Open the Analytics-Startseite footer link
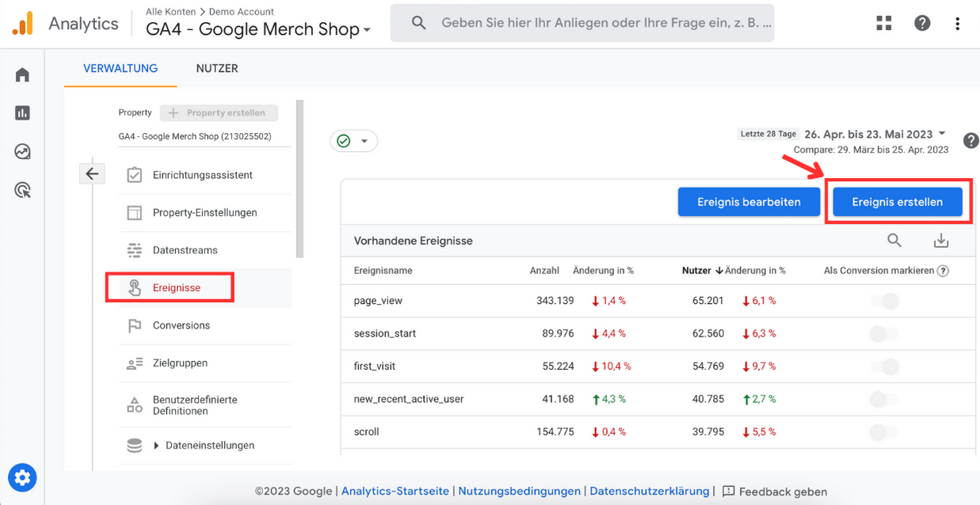 coord(395,492)
